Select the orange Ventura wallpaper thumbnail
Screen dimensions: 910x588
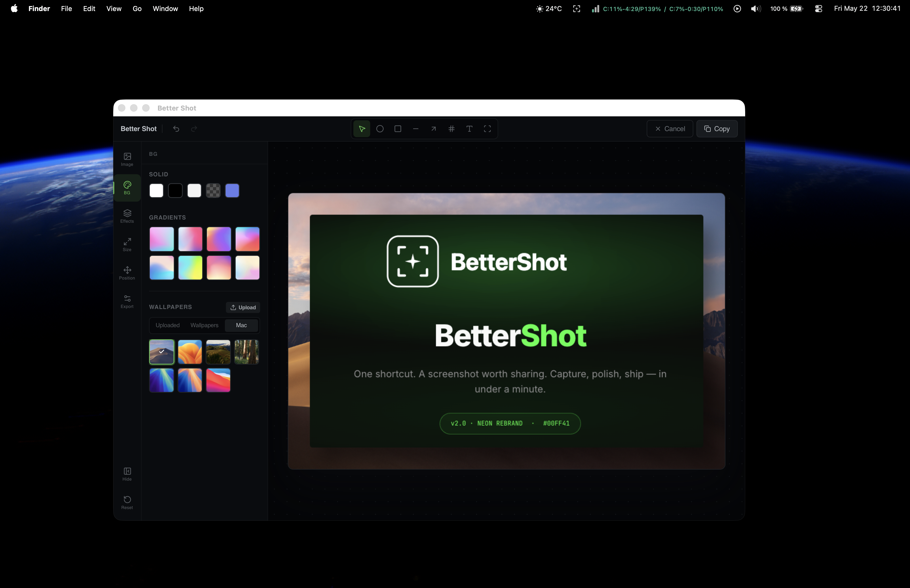click(190, 352)
